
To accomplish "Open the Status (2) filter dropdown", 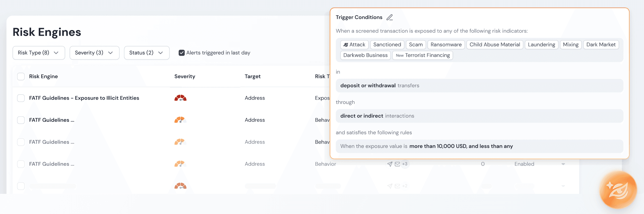I will 147,53.
